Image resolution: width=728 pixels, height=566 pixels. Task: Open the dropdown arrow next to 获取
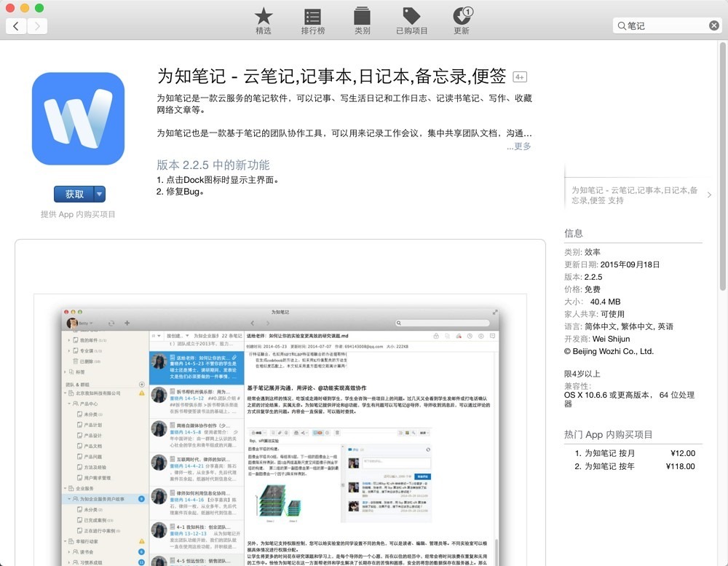(x=100, y=194)
